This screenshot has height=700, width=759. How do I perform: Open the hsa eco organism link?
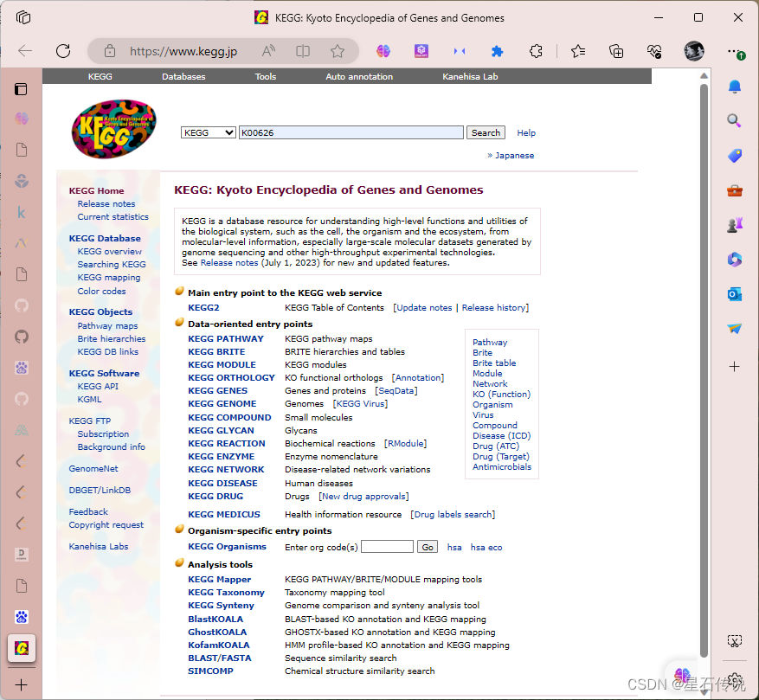(486, 548)
